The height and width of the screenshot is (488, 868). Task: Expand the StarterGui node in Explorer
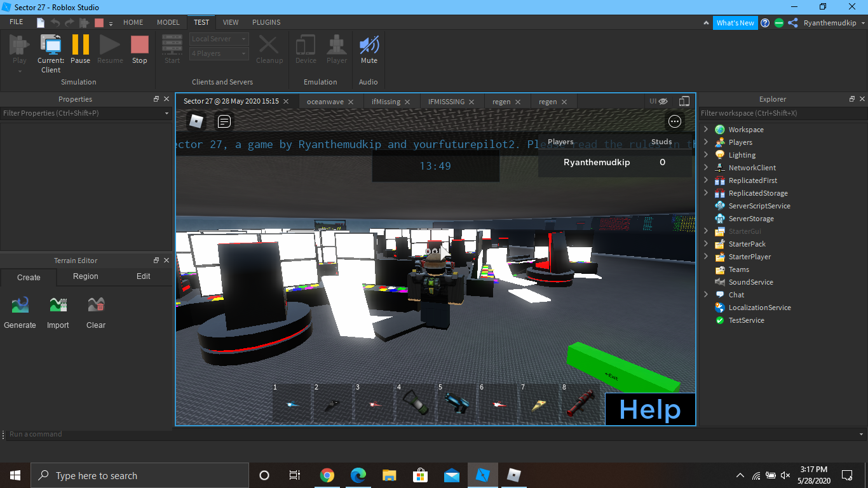click(x=706, y=231)
